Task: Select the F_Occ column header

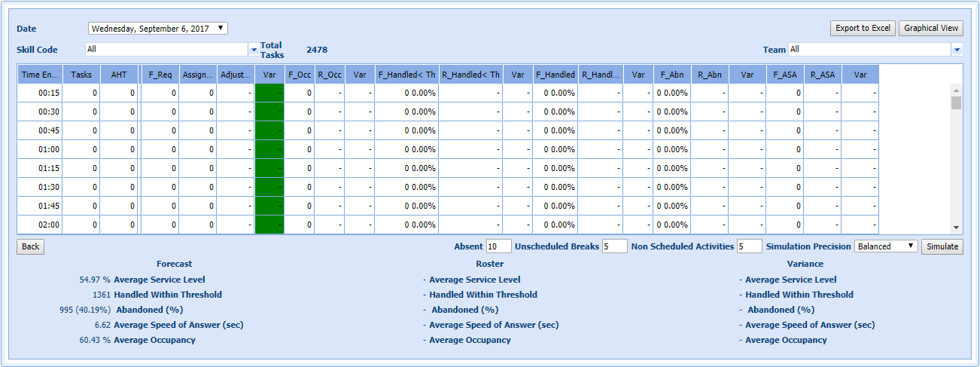Action: point(300,75)
